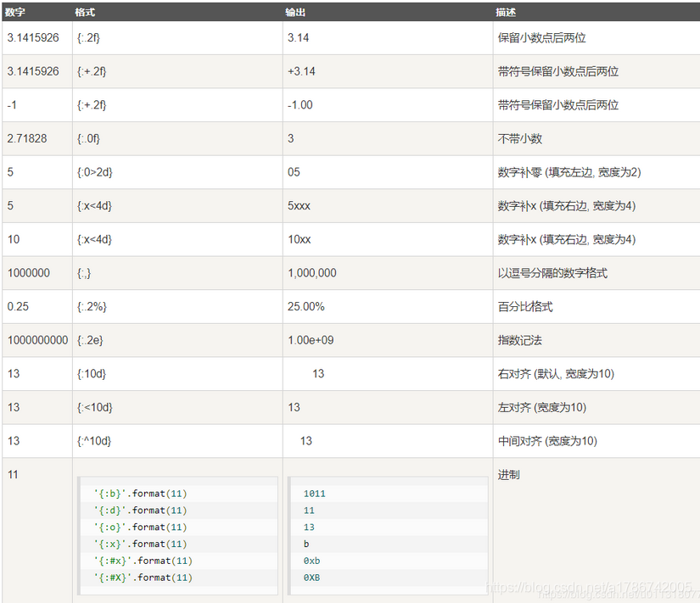Click description 数字补零 (填充左边, 宽度为2)
The image size is (700, 603).
coord(569,172)
